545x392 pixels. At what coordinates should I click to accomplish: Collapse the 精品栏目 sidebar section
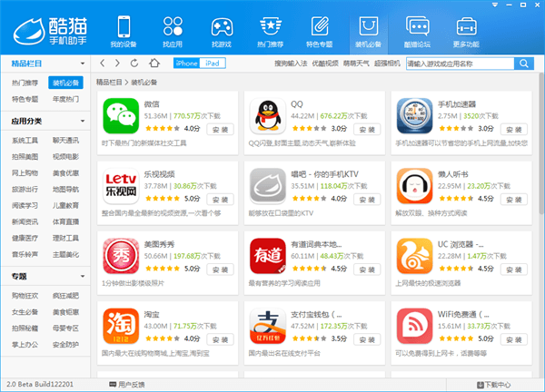84,64
